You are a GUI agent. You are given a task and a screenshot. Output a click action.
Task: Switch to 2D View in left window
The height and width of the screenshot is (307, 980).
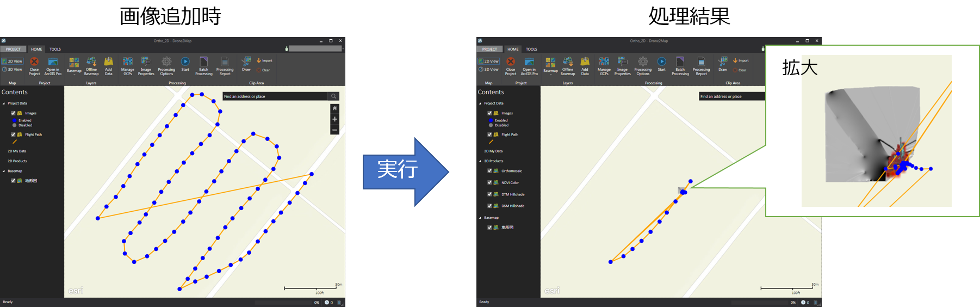[x=12, y=61]
